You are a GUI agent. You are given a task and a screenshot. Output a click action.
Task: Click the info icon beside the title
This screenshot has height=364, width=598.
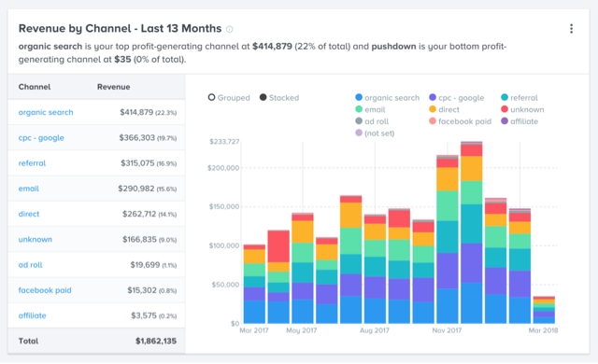pyautogui.click(x=229, y=29)
